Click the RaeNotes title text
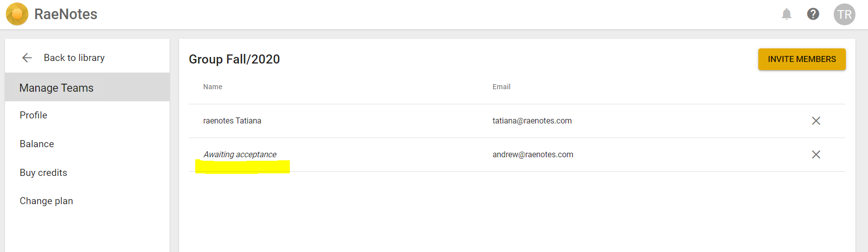The width and height of the screenshot is (868, 252). tap(66, 14)
